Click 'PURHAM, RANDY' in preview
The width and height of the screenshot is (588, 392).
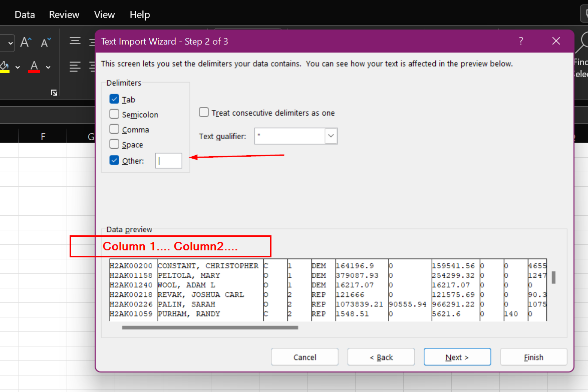(189, 314)
